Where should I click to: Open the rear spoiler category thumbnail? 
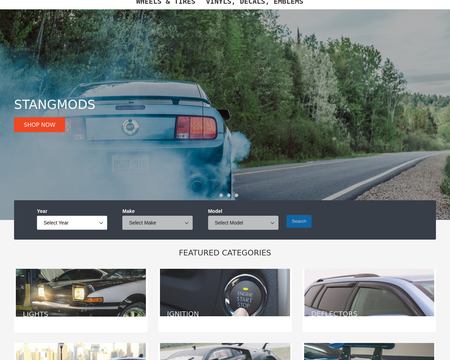tap(369, 351)
